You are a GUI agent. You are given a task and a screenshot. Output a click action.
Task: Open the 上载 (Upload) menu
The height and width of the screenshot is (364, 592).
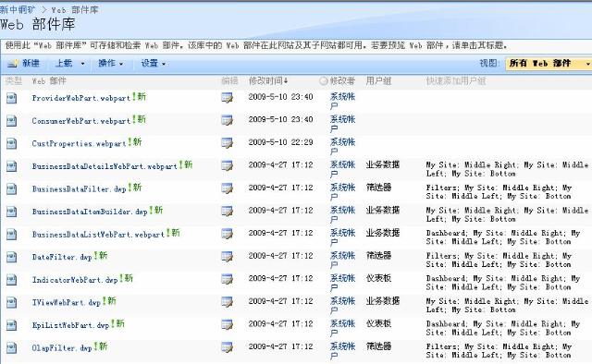point(70,64)
